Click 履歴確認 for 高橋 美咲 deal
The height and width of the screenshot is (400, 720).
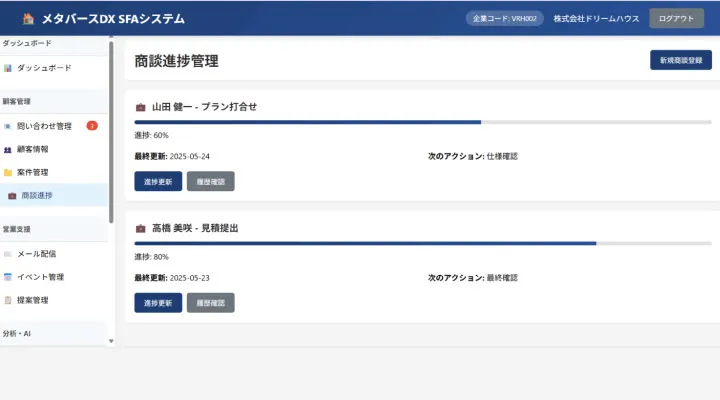[x=211, y=303]
